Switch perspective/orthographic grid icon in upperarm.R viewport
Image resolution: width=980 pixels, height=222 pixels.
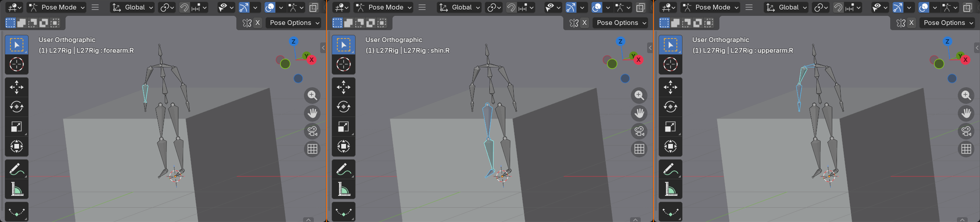pyautogui.click(x=966, y=149)
